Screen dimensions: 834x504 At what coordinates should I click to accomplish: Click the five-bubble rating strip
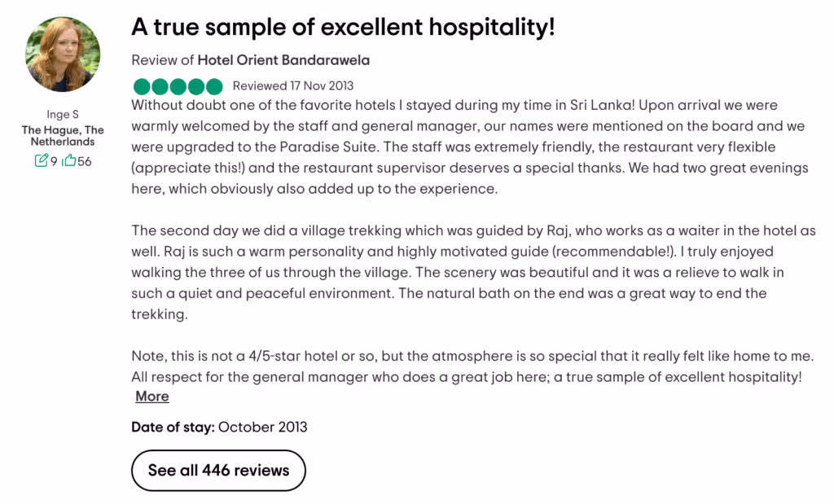(x=178, y=85)
